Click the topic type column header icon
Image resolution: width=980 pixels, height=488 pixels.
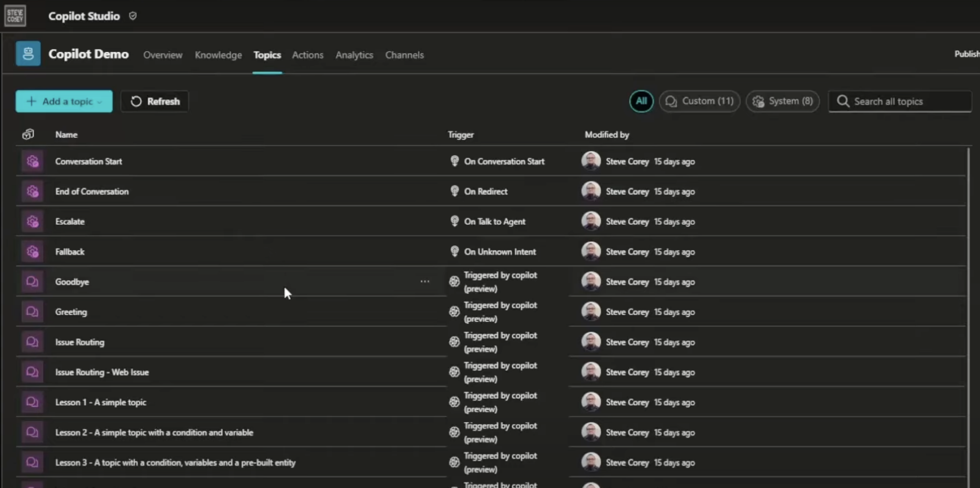[28, 135]
